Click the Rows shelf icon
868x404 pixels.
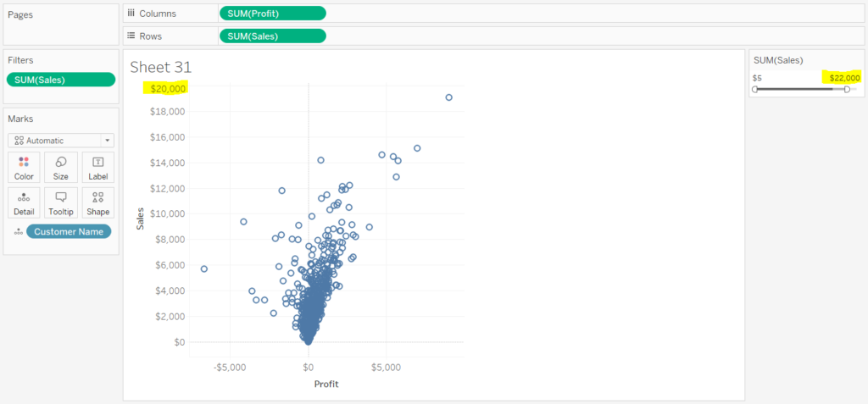[131, 36]
